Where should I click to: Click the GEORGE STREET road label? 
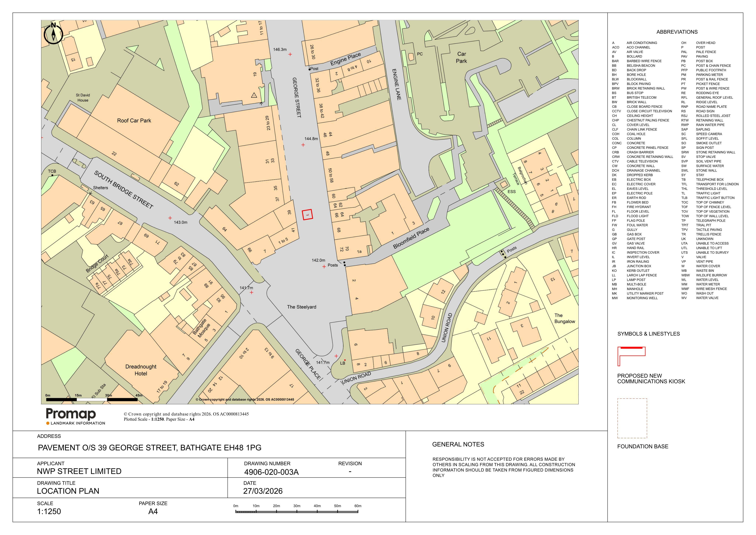click(297, 98)
